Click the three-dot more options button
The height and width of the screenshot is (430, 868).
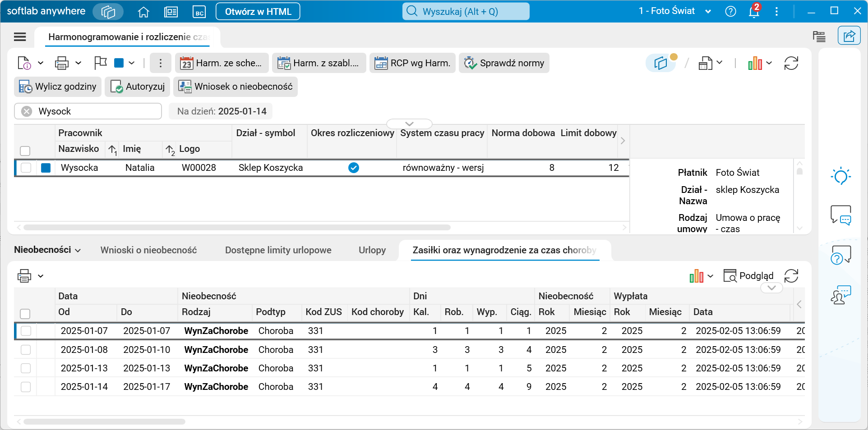click(160, 64)
